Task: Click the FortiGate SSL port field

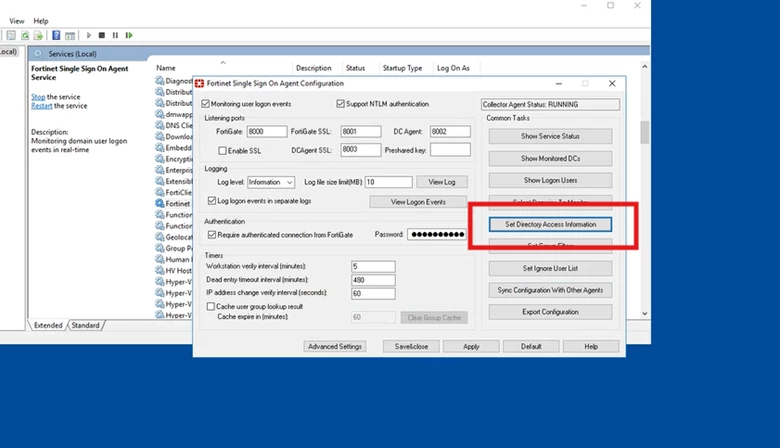Action: pos(361,132)
